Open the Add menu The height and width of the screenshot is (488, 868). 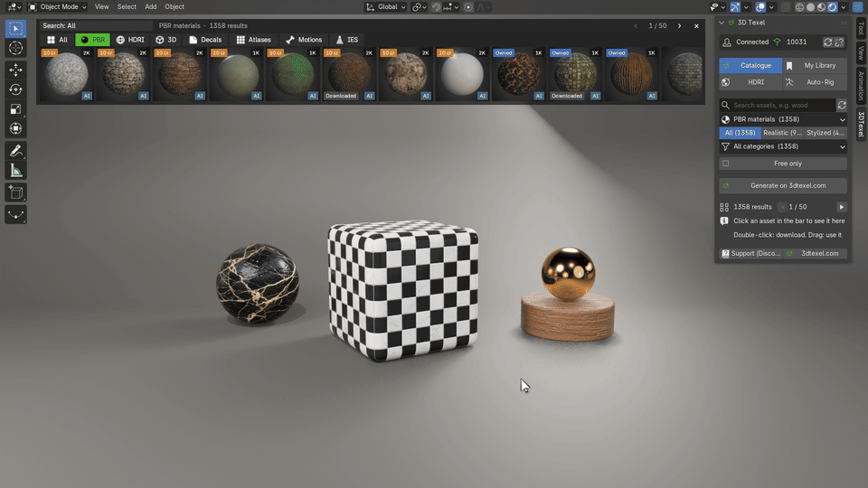[151, 7]
